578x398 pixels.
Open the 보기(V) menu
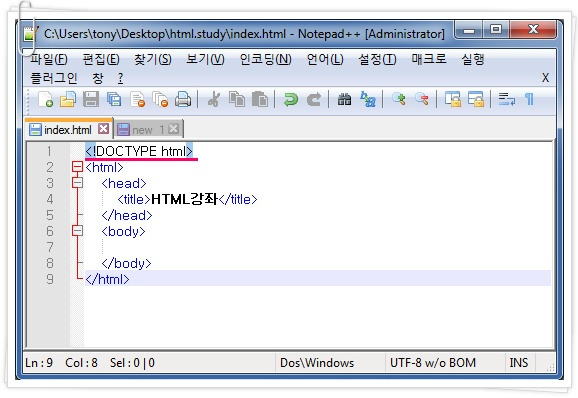(205, 59)
